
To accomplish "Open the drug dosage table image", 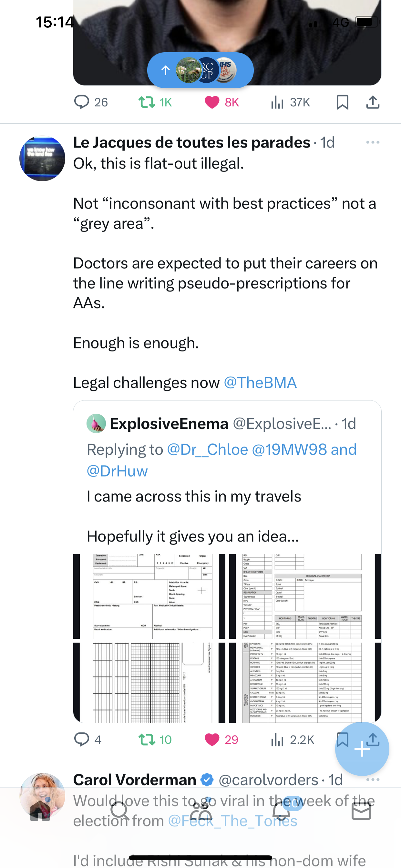I will (305, 682).
